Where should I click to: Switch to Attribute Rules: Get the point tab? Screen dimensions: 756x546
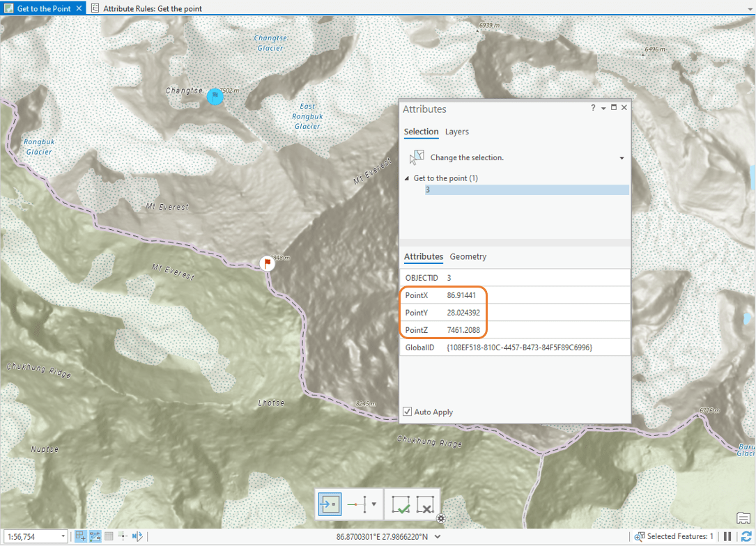tap(153, 8)
